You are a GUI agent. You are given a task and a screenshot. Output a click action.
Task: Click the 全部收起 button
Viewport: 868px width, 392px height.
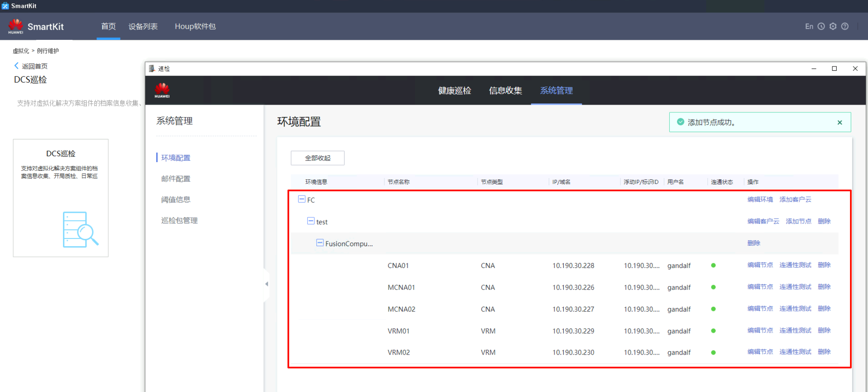tap(318, 158)
